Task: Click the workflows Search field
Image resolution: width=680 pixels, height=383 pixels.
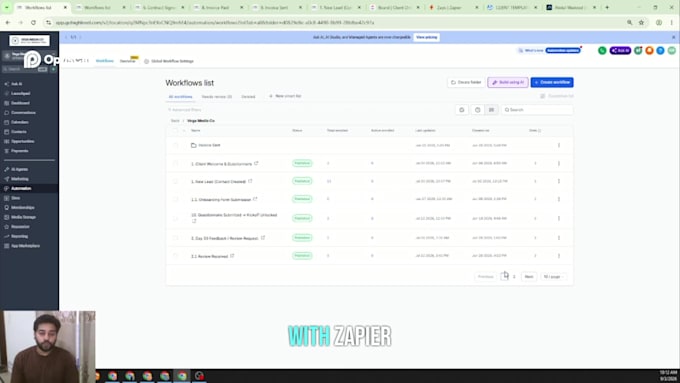Action: (x=537, y=110)
